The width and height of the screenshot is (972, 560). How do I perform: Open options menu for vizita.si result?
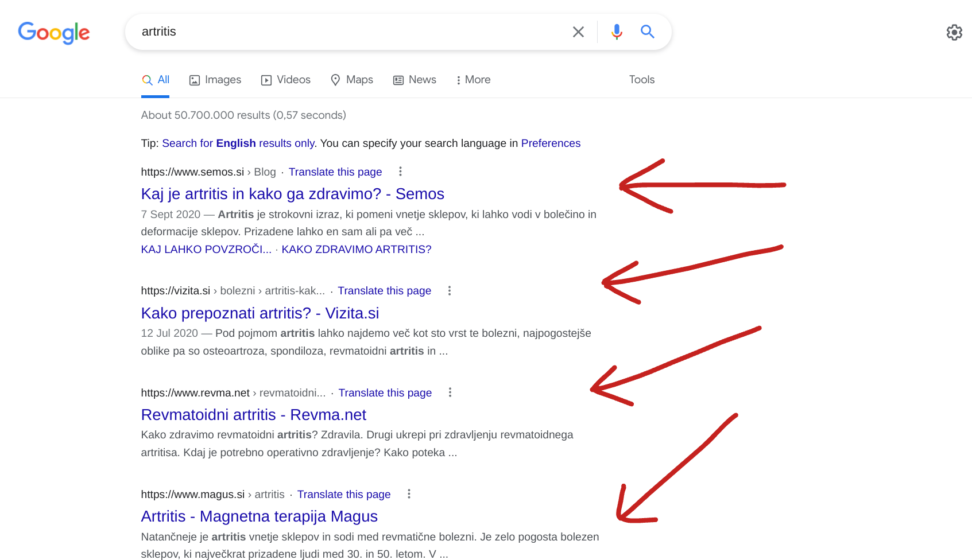tap(450, 291)
